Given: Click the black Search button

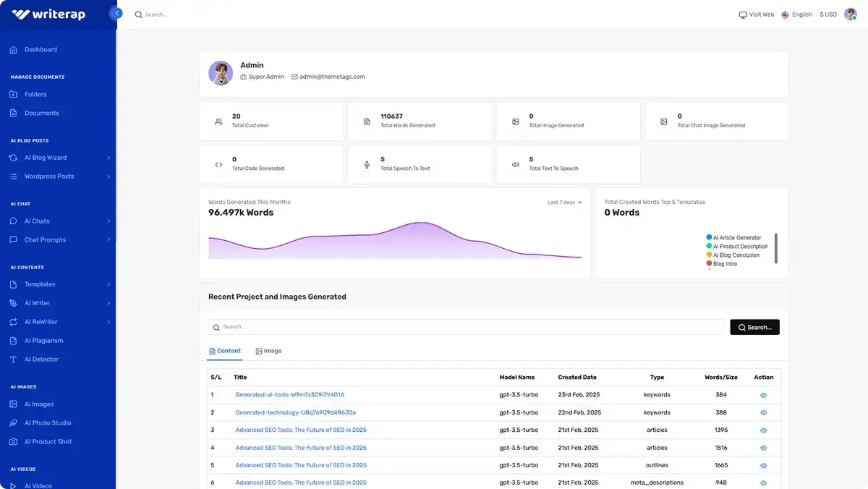Looking at the screenshot, I should 754,327.
